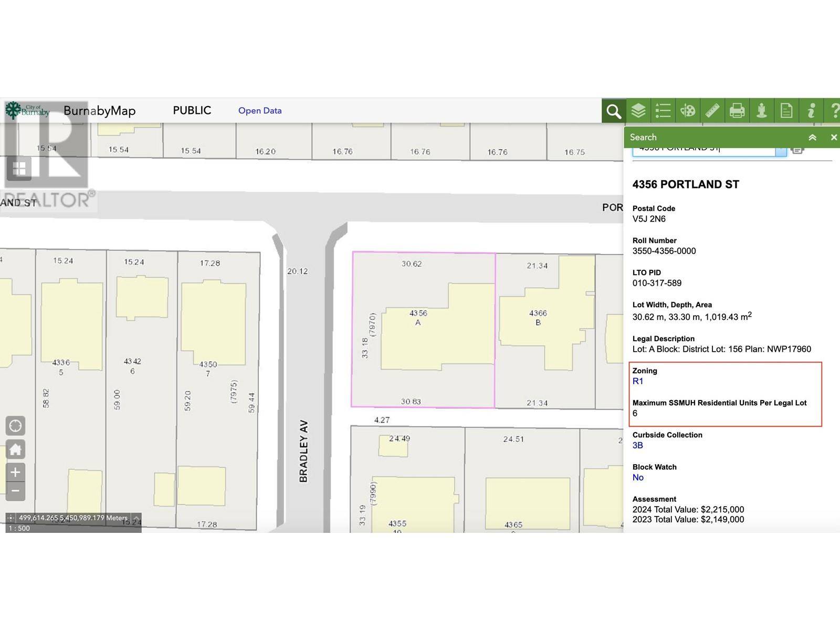Click the BRADLEY AV street label

click(303, 451)
